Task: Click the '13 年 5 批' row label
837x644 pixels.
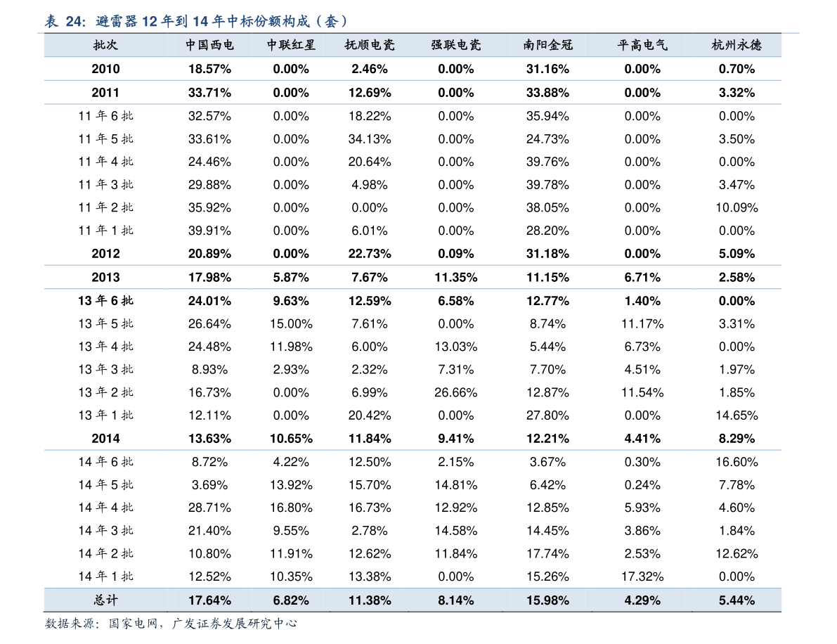Action: tap(105, 323)
